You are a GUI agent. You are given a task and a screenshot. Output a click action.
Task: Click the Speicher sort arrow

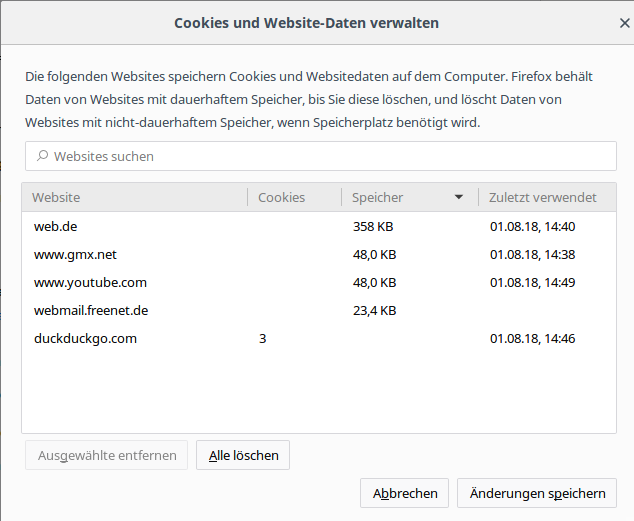click(459, 198)
